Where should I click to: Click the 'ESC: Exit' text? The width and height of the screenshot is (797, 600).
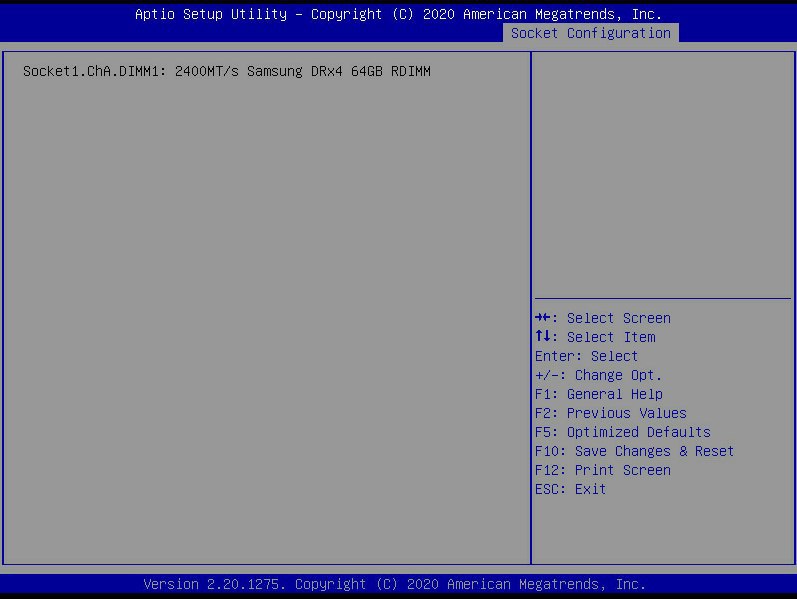[570, 489]
